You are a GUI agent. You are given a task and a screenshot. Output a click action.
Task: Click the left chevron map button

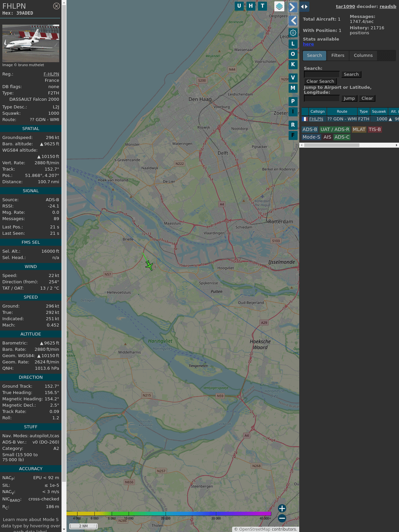coord(293,21)
